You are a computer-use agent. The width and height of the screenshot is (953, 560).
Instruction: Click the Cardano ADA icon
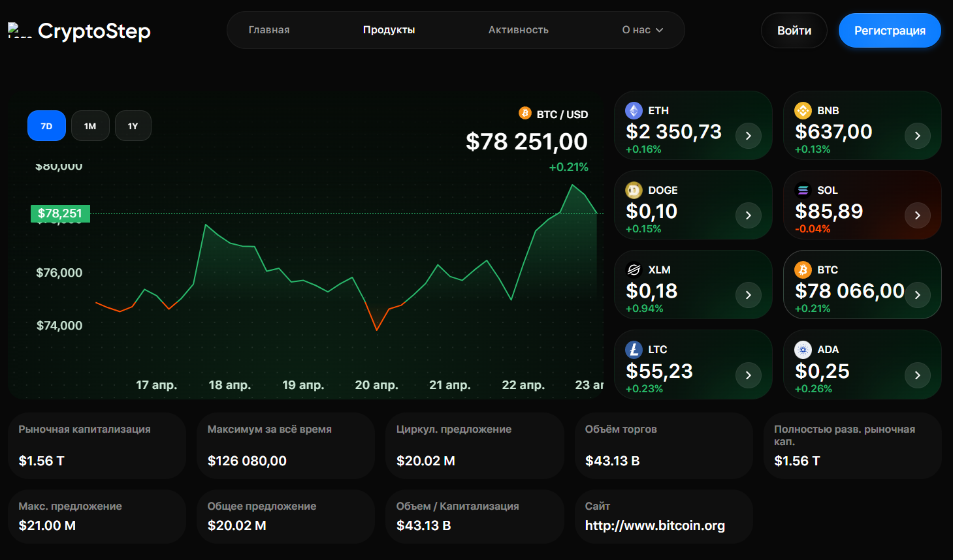coord(803,350)
